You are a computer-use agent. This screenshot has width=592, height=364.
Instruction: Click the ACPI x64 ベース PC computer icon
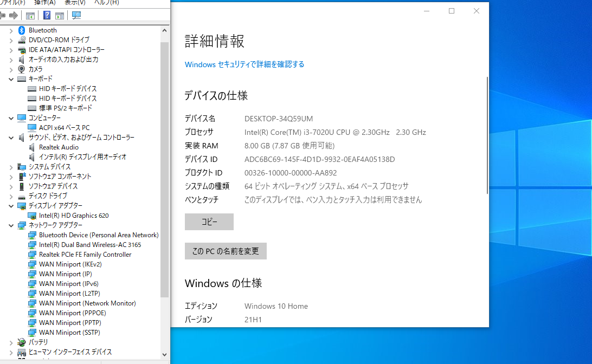point(32,127)
